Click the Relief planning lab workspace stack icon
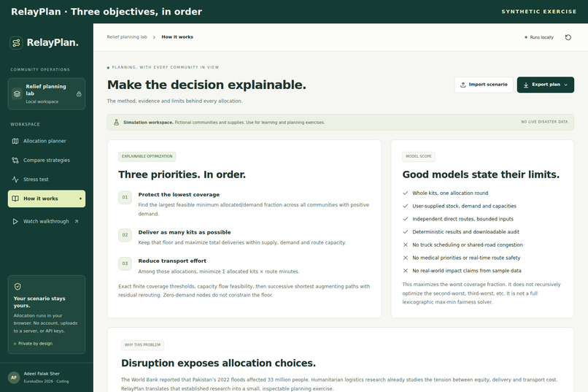 pyautogui.click(x=17, y=93)
